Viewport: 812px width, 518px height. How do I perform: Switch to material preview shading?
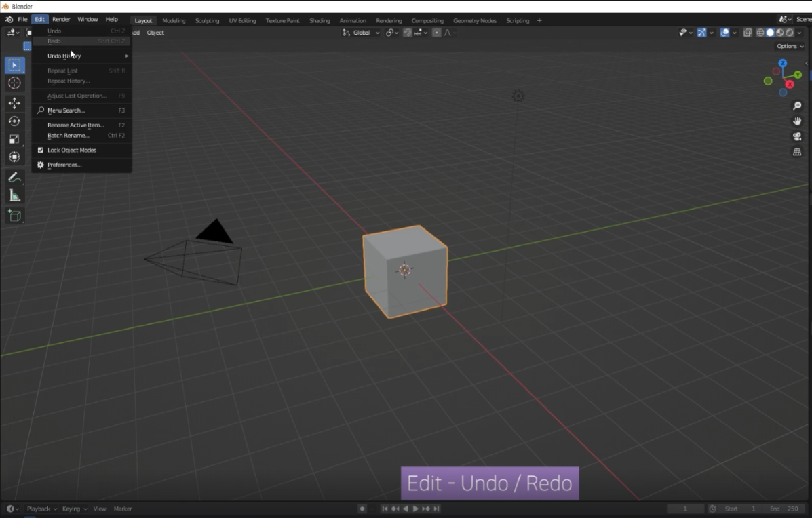(x=780, y=33)
